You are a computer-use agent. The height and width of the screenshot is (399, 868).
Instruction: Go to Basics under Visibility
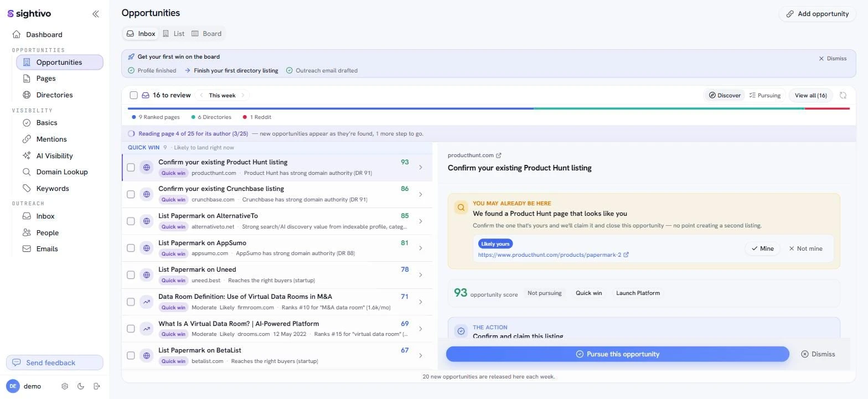[x=46, y=122]
